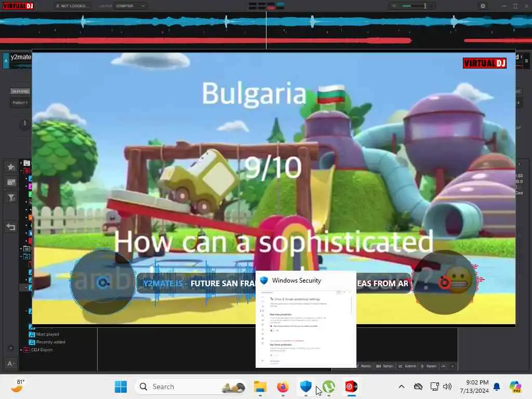The height and width of the screenshot is (399, 532).
Task: Click the VirtualDJ logo in video overlay
Action: click(485, 63)
